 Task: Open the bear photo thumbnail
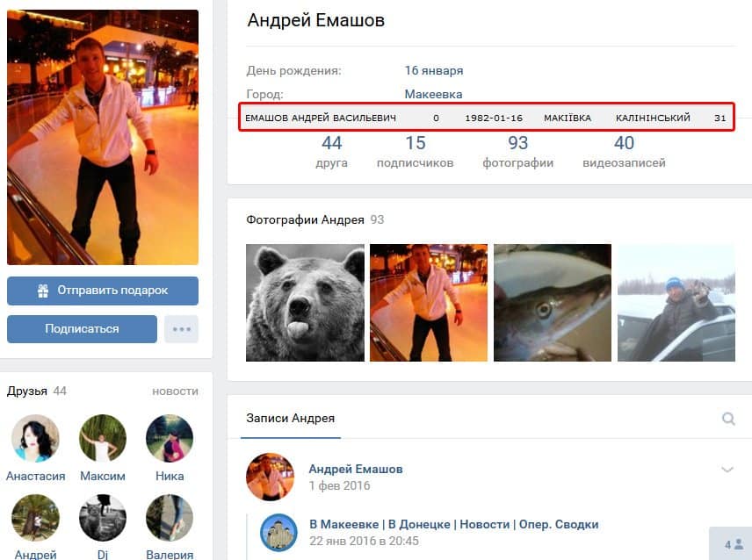pos(305,303)
